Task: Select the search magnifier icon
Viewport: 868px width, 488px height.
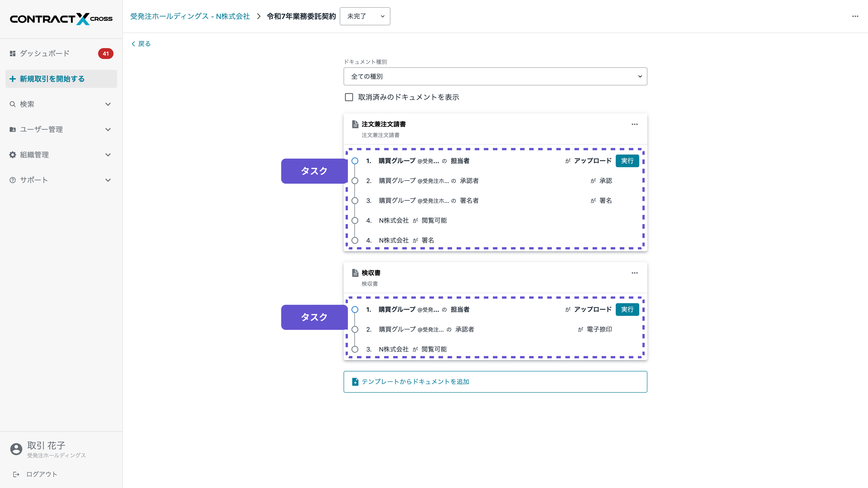Action: click(x=12, y=104)
